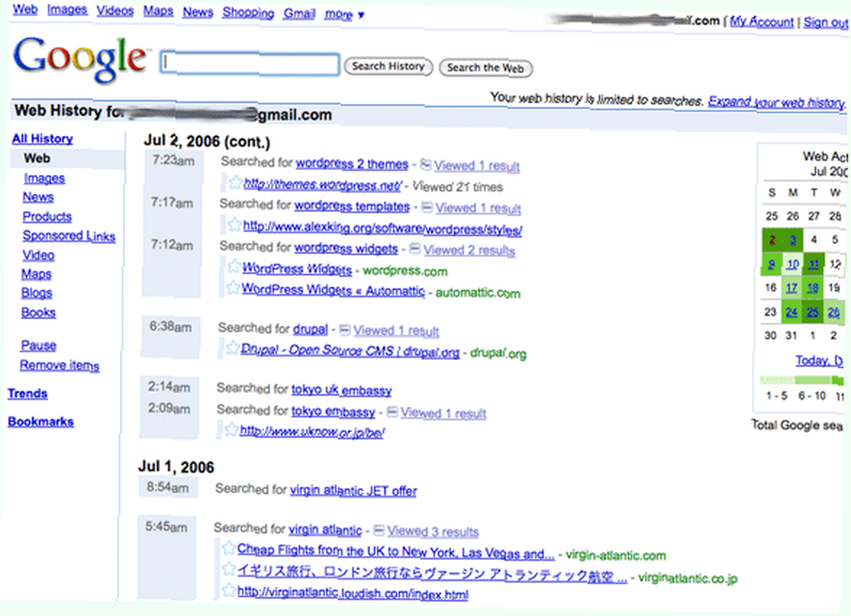851x616 pixels.
Task: Collapse results for tokyo embassy search
Action: coord(391,412)
